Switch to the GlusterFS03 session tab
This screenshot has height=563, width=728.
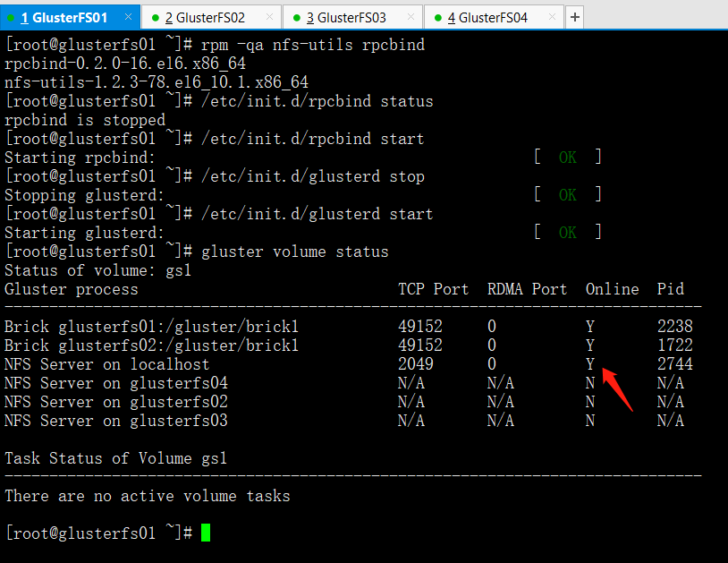pyautogui.click(x=352, y=18)
